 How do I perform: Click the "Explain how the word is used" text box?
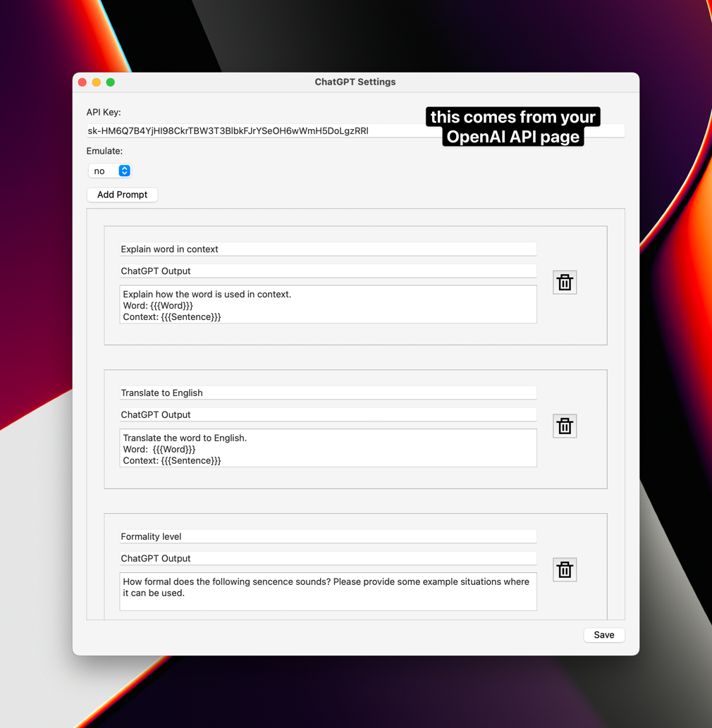[328, 305]
